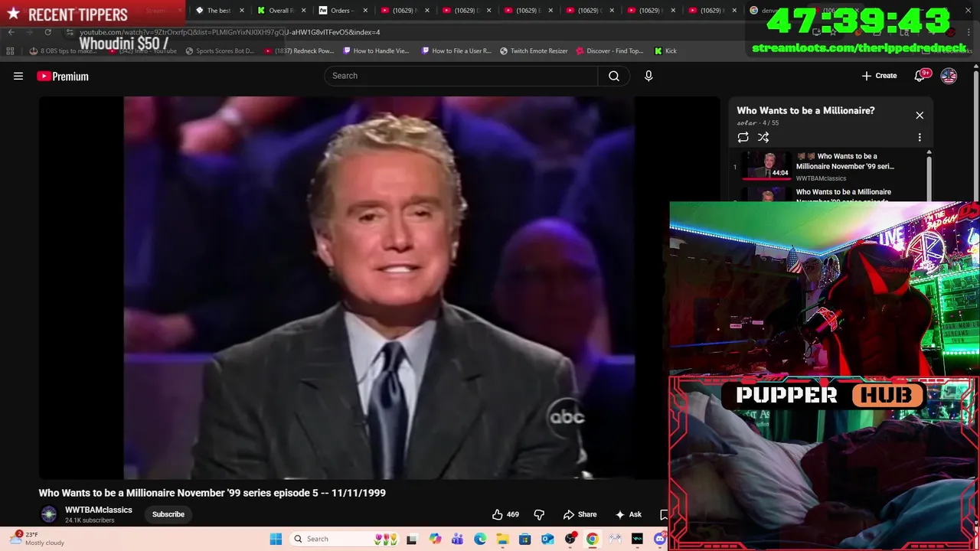The width and height of the screenshot is (980, 551).
Task: Subscribe to WWTBAMclassics
Action: click(x=168, y=514)
